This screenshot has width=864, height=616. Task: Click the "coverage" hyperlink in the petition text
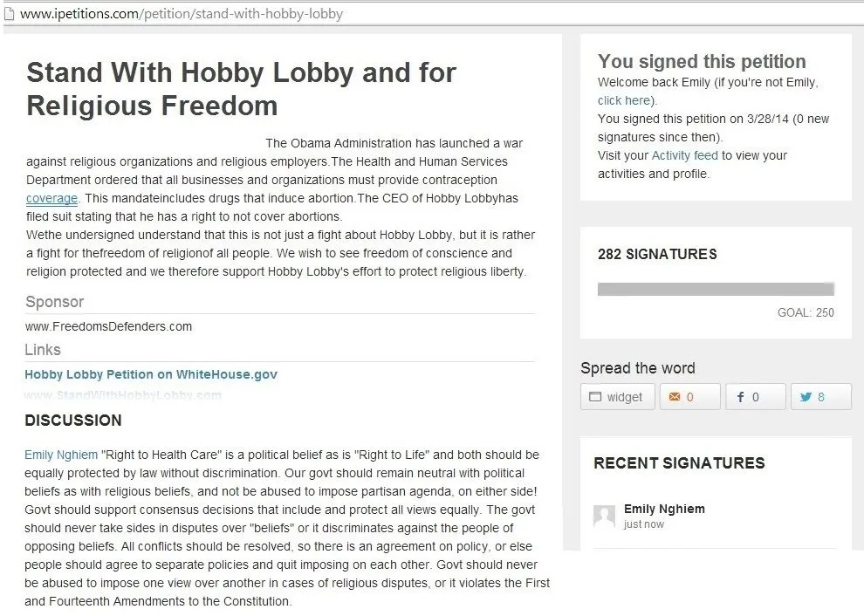tap(51, 198)
